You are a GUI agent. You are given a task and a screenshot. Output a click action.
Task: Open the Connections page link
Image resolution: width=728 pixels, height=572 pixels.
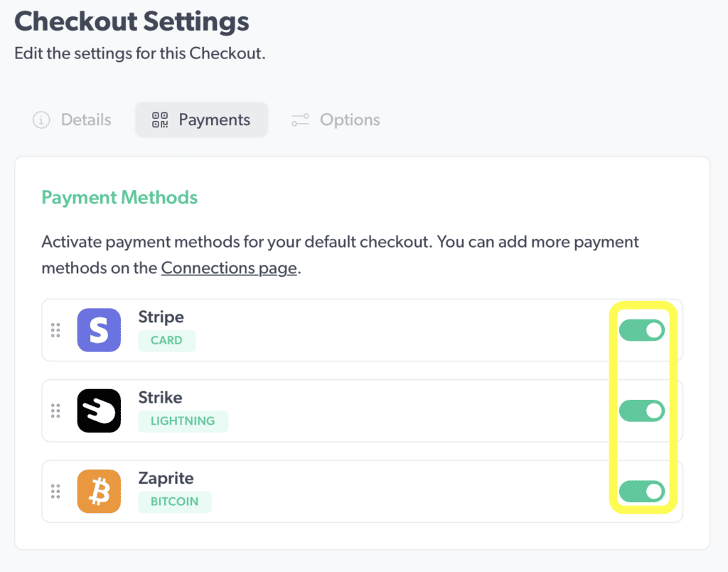pos(228,268)
